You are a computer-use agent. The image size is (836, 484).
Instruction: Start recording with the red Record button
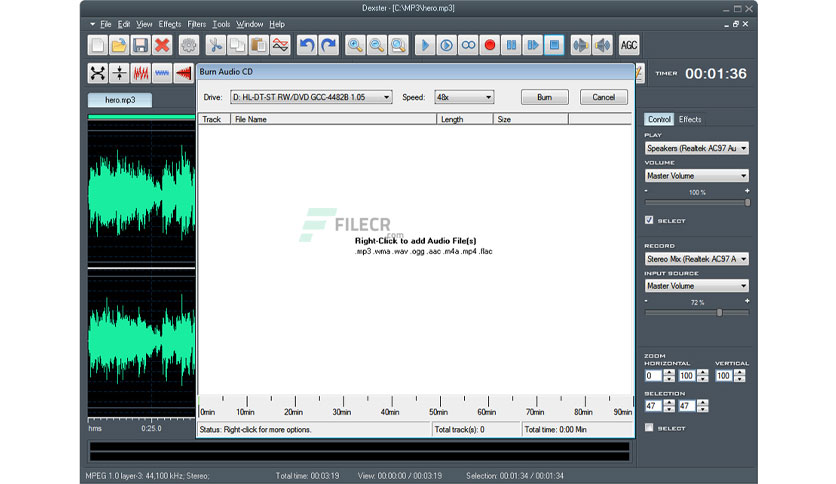point(489,45)
